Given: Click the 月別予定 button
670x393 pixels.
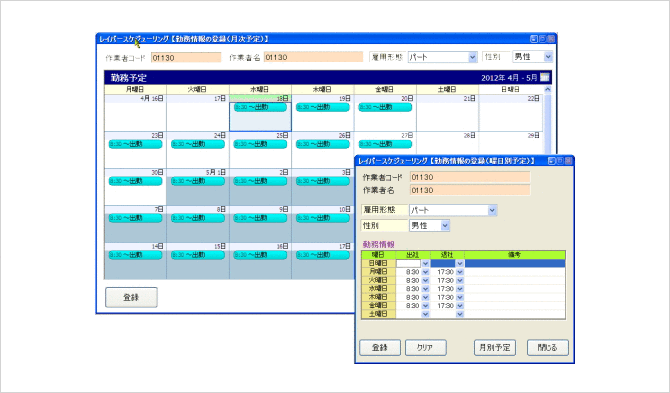Looking at the screenshot, I should (495, 348).
